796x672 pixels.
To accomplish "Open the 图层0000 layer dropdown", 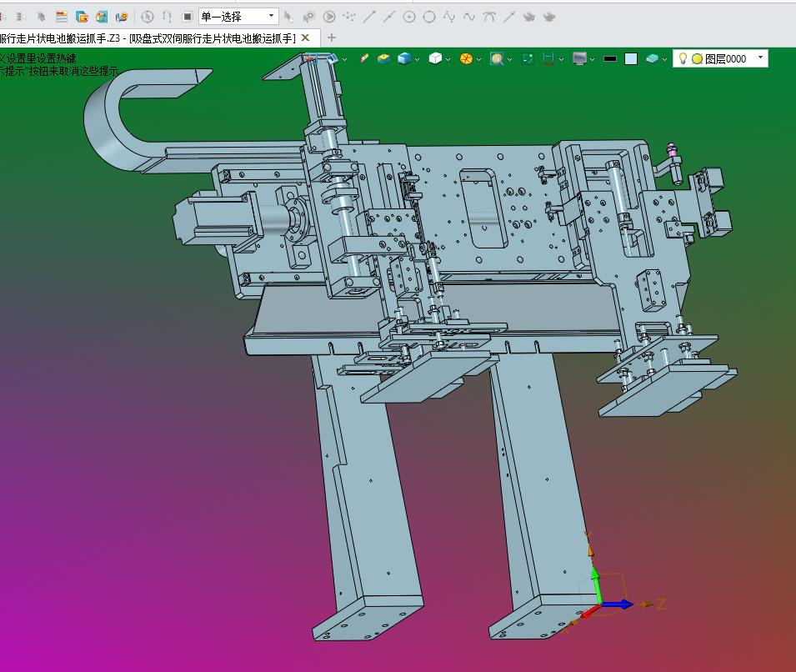I will 760,58.
